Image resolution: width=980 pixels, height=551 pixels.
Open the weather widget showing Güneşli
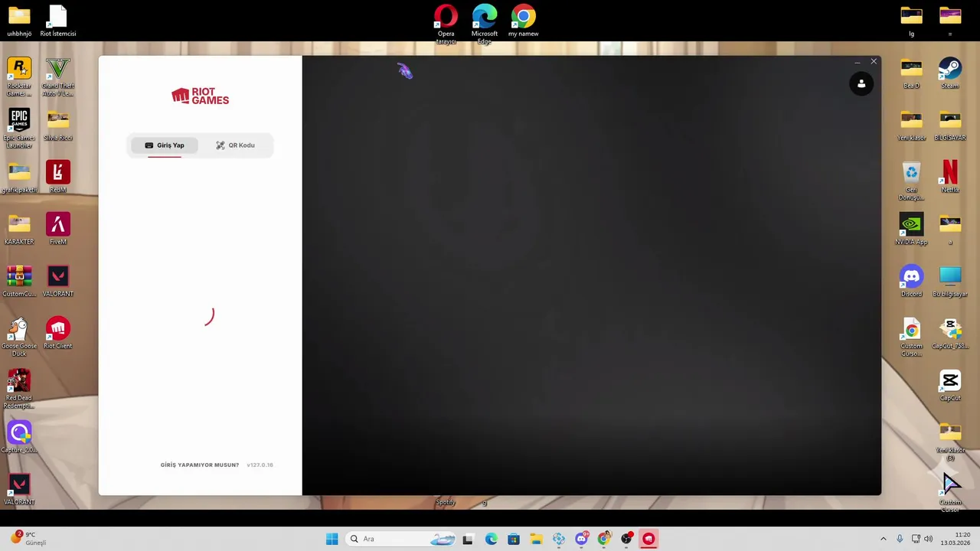tap(28, 539)
